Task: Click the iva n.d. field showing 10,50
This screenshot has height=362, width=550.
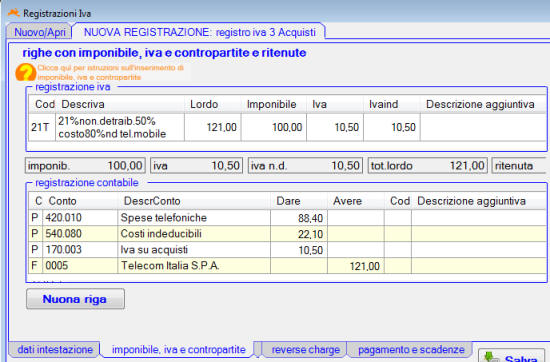Action: click(x=305, y=166)
